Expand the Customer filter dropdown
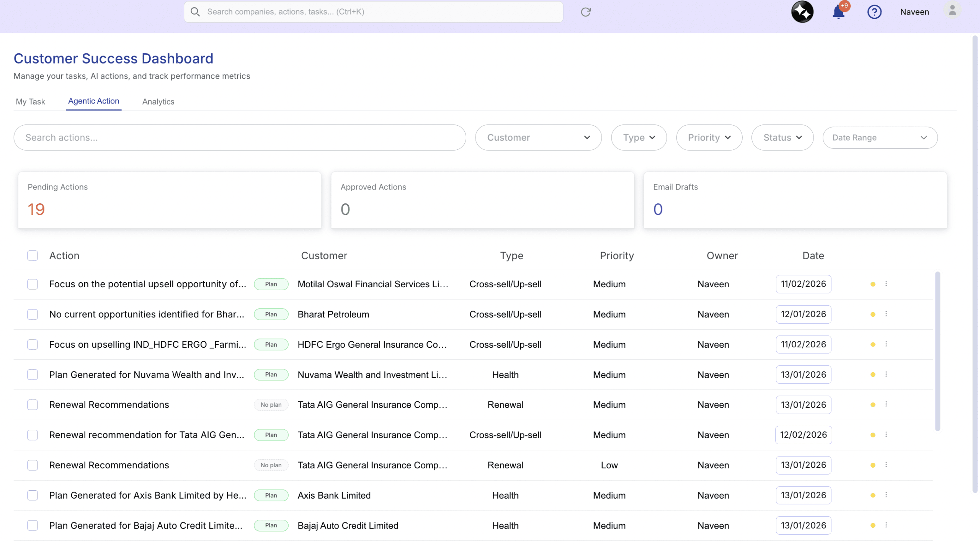The height and width of the screenshot is (545, 980). (x=538, y=137)
